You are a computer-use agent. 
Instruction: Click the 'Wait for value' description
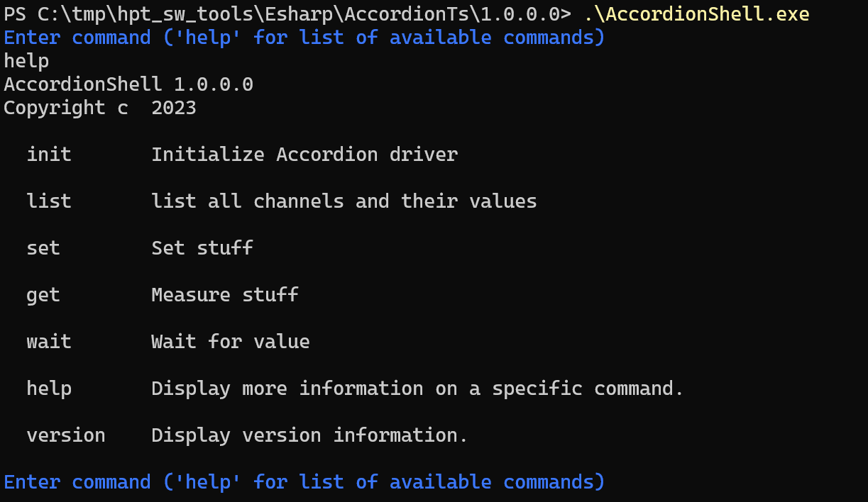231,342
